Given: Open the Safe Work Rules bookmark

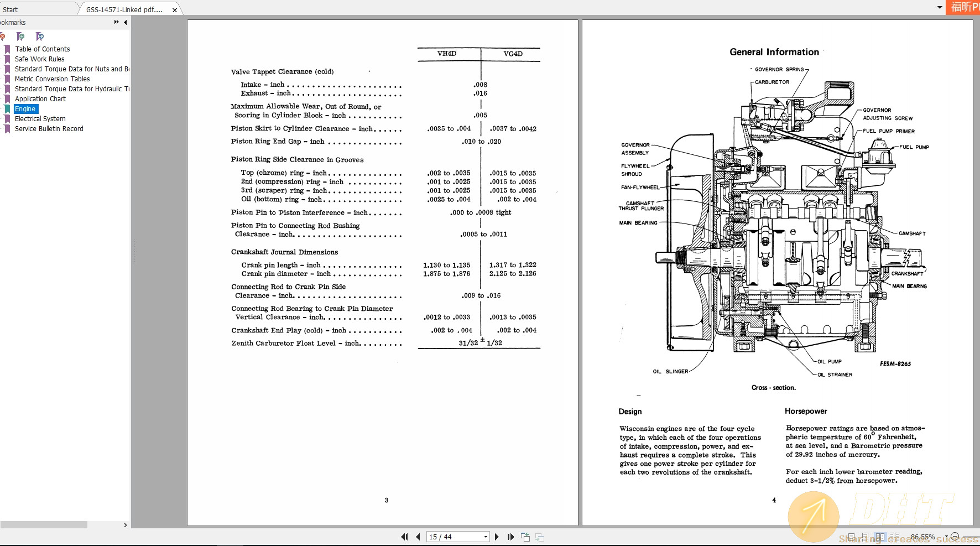Looking at the screenshot, I should 40,59.
